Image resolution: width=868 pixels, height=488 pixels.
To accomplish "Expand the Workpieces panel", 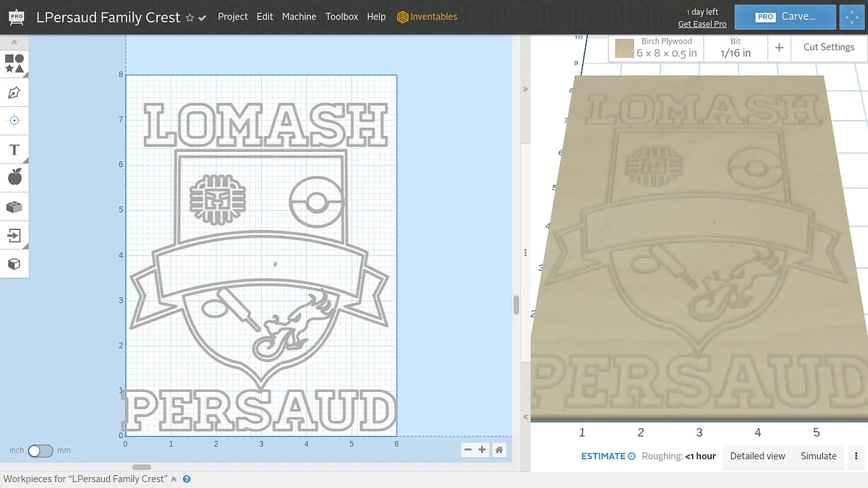I will tap(174, 479).
